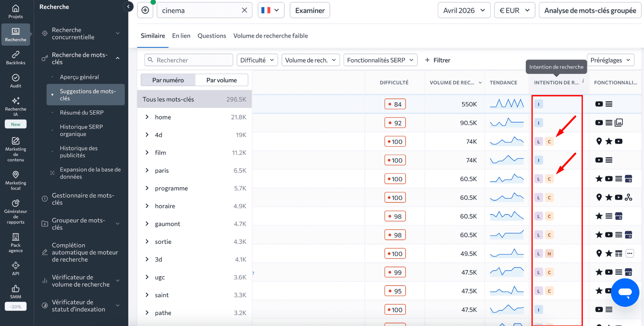
Task: Open Marketing local section
Action: 15,181
